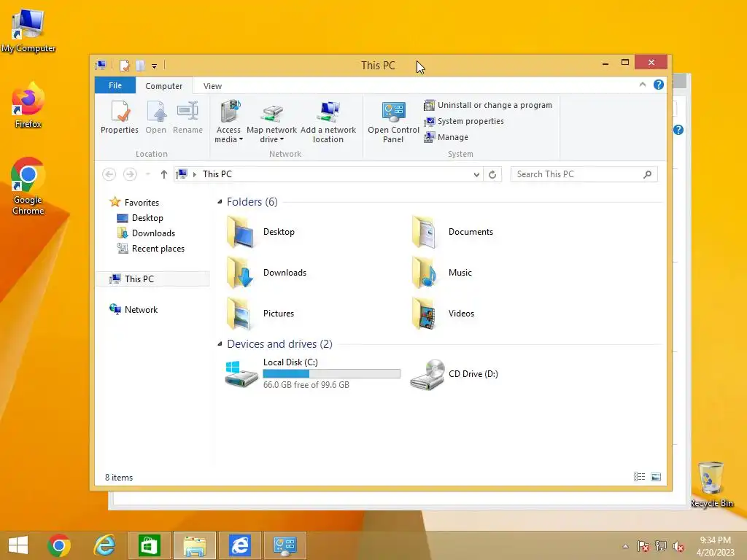The width and height of the screenshot is (747, 560).
Task: Click the taskbar clock 9:34 PM
Action: (715, 540)
